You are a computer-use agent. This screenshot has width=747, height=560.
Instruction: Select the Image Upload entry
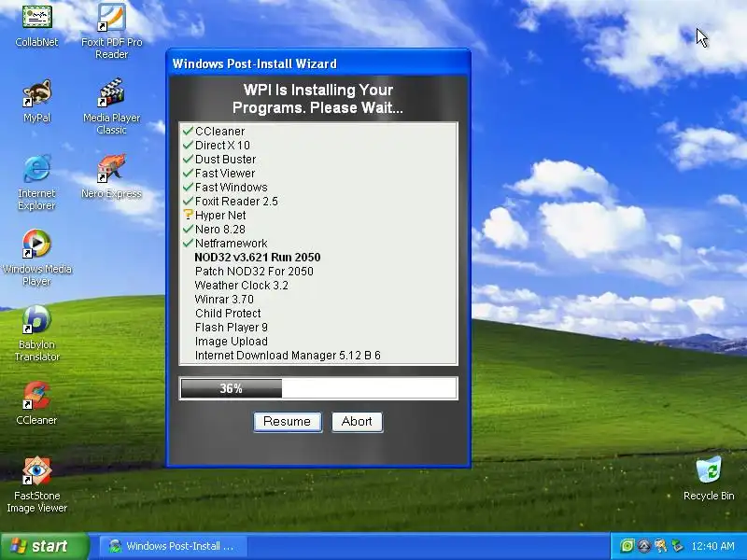pos(231,341)
